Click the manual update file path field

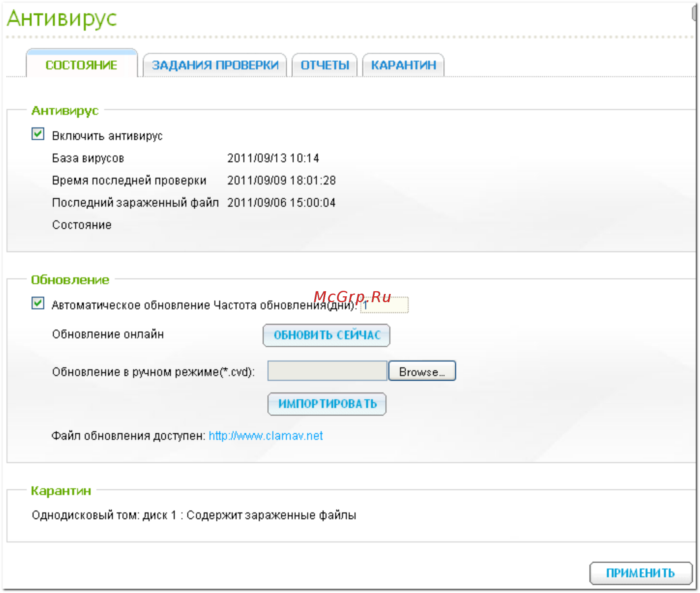pyautogui.click(x=327, y=371)
